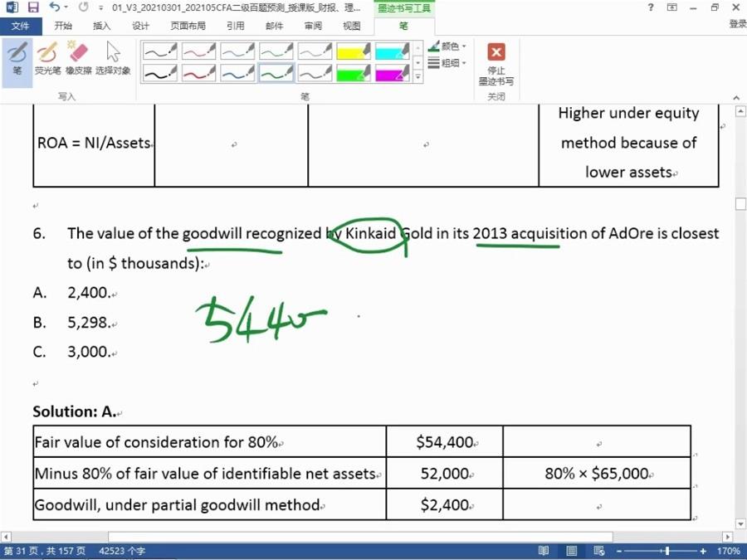Click answer option 'B. 5,298.'
This screenshot has width=747, height=560.
click(72, 323)
